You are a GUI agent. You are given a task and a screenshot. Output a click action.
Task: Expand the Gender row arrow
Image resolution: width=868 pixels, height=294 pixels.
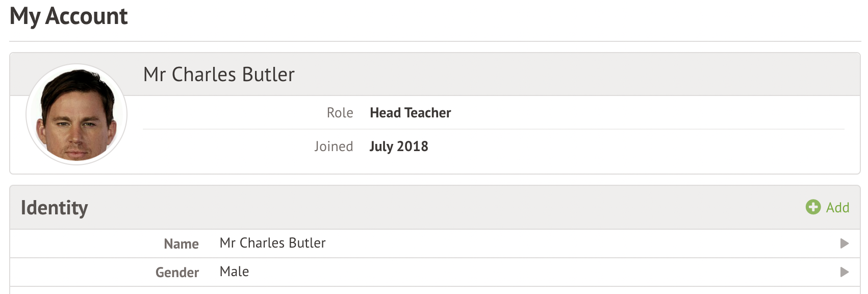click(x=845, y=272)
